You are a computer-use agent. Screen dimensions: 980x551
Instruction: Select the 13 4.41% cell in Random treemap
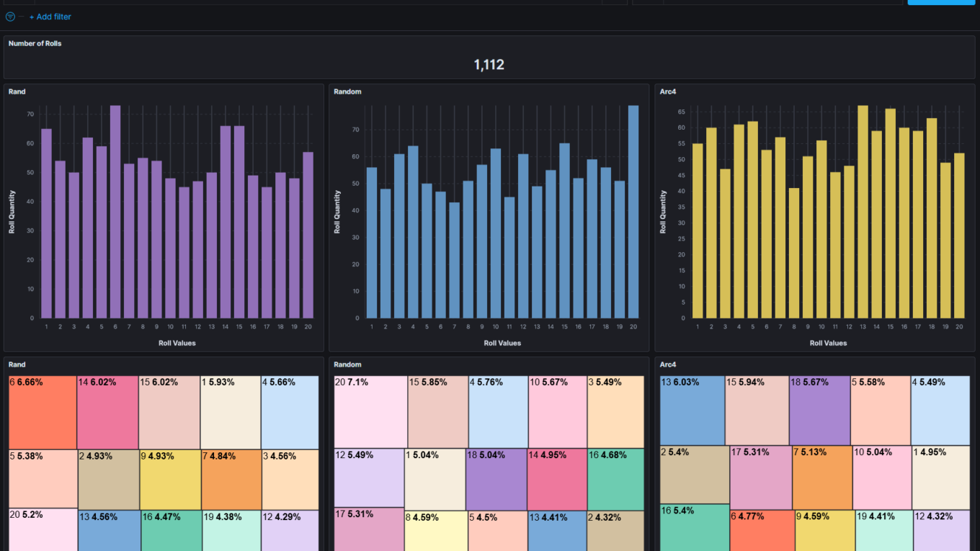click(557, 532)
